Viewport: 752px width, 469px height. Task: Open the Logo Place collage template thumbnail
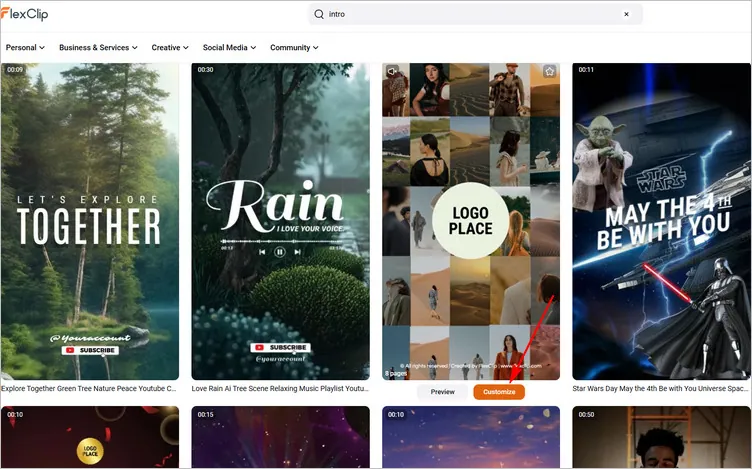471,222
